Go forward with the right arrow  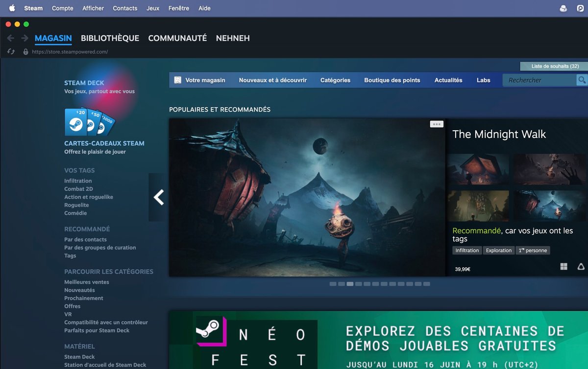(x=24, y=38)
